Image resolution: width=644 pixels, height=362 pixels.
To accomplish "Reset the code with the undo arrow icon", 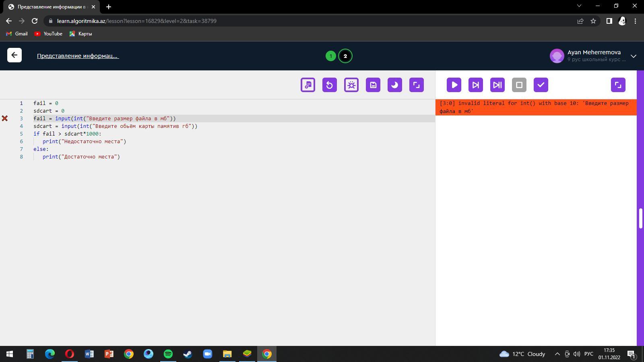I will pos(330,85).
